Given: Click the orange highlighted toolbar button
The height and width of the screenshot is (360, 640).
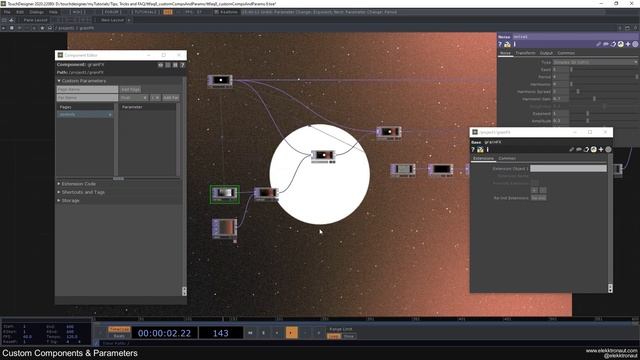Looking at the screenshot, I should (x=168, y=12).
